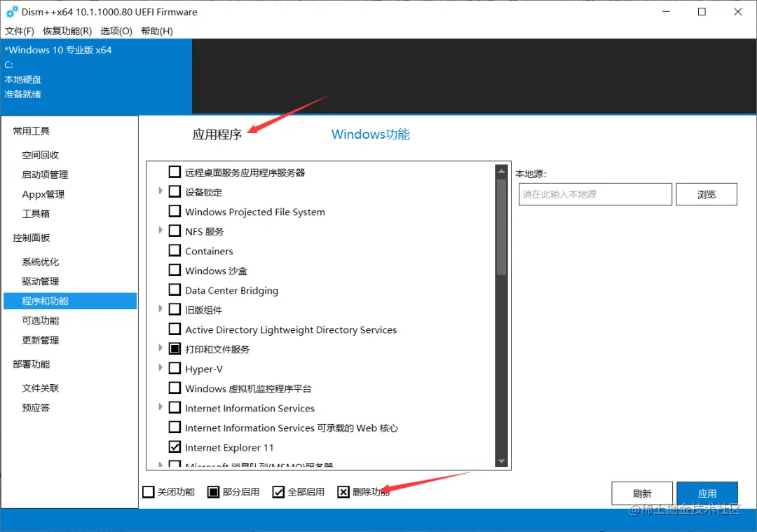Toggle the 打印和文件服务 checkbox
This screenshot has width=757, height=532.
tap(175, 348)
